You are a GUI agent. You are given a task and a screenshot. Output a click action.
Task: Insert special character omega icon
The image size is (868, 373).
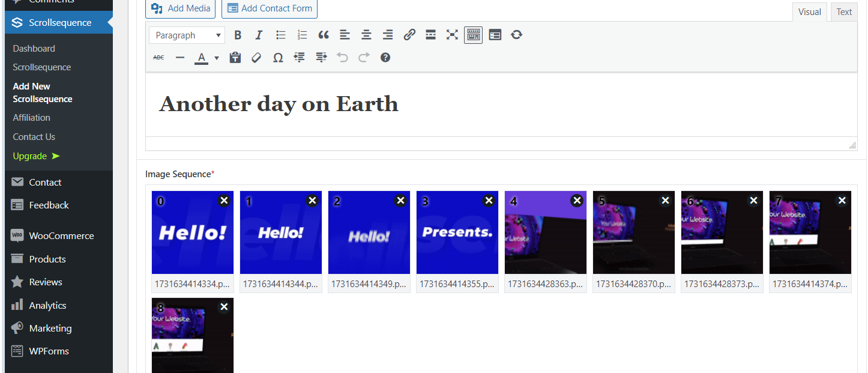click(x=278, y=58)
